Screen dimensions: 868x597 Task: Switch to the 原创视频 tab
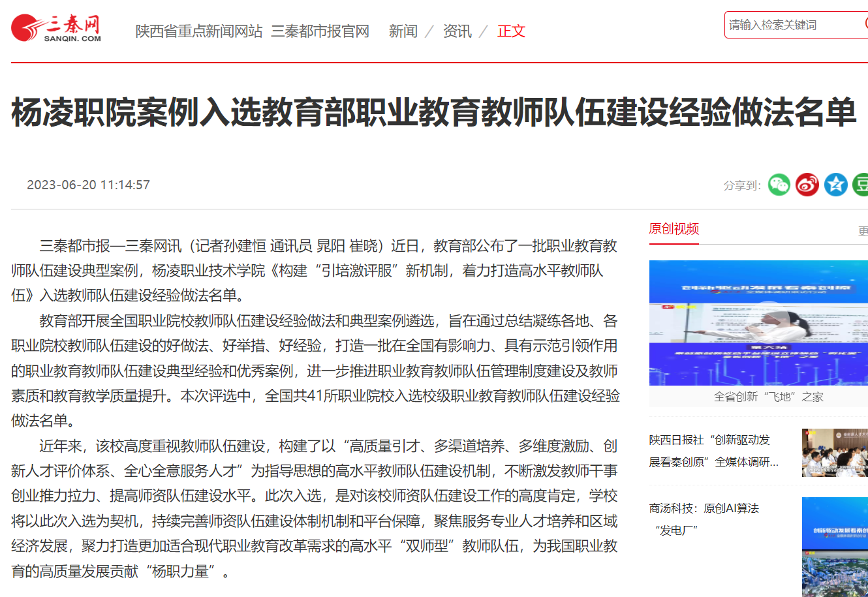click(x=674, y=229)
